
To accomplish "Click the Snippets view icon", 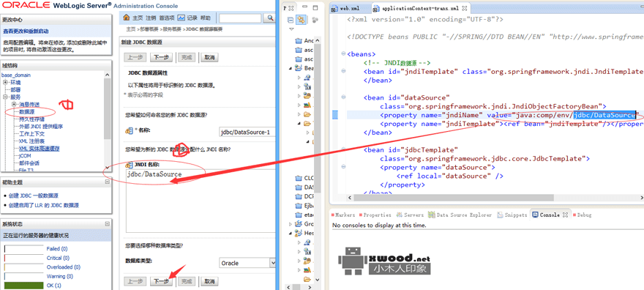I will click(x=501, y=215).
